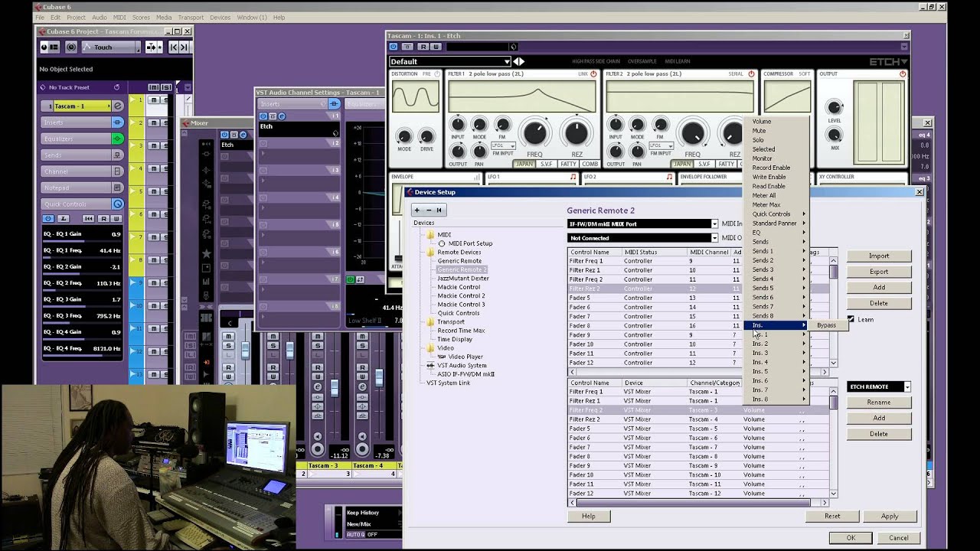980x551 pixels.
Task: Open Edit Channel Settings for Tascam - 1
Action: tap(118, 106)
